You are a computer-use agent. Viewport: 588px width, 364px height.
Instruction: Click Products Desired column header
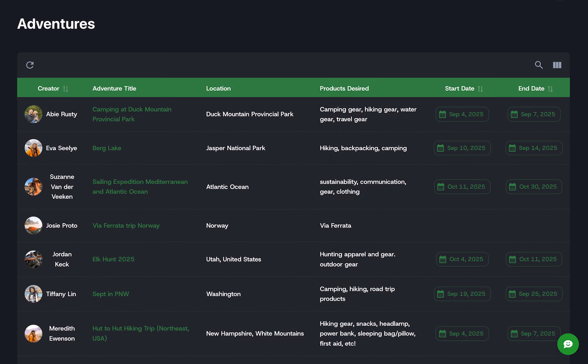click(x=344, y=89)
